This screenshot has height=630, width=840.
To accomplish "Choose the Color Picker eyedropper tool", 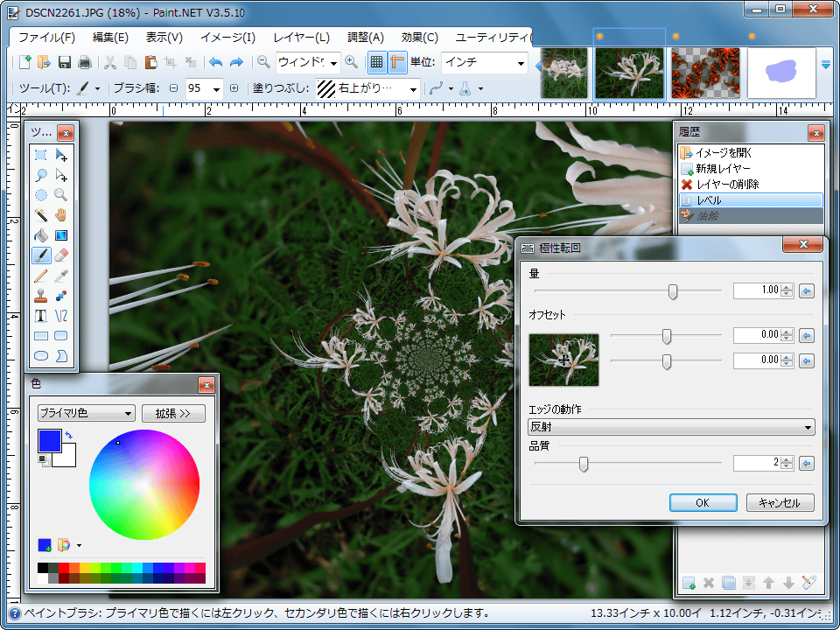I will pyautogui.click(x=61, y=275).
